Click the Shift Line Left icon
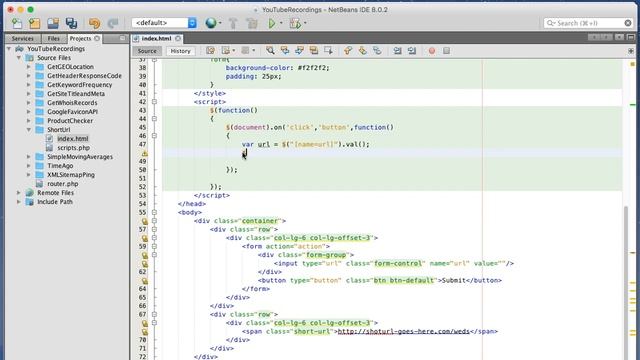 coord(397,51)
